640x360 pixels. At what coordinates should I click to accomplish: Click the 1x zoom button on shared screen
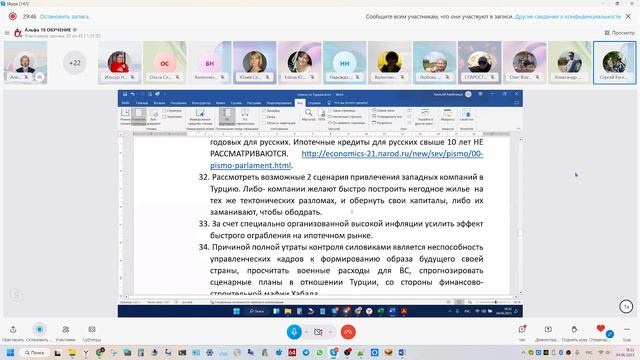pyautogui.click(x=626, y=307)
